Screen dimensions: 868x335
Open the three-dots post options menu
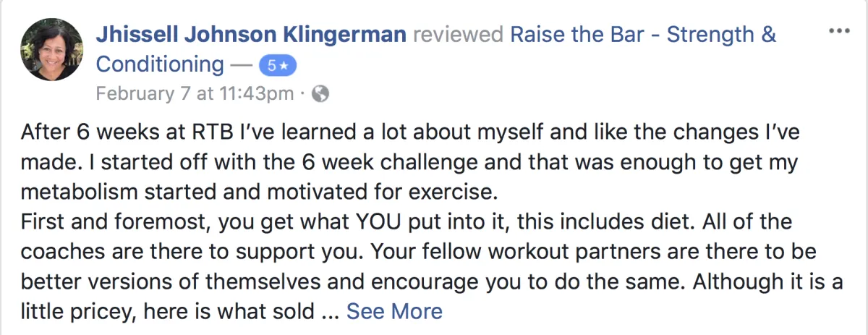839,32
